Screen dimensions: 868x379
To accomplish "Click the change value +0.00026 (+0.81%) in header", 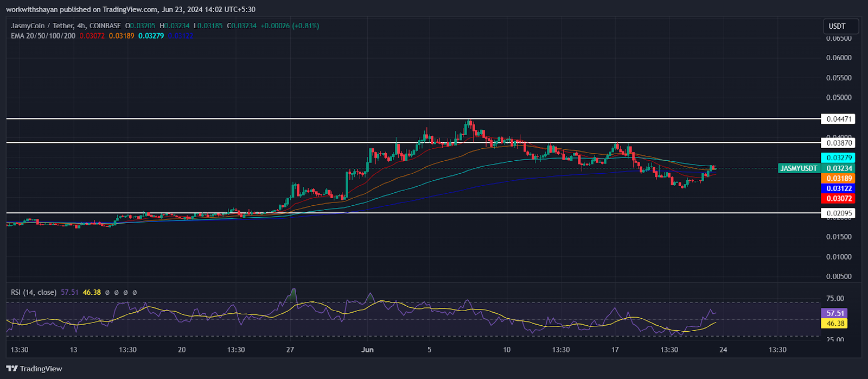I will [290, 26].
